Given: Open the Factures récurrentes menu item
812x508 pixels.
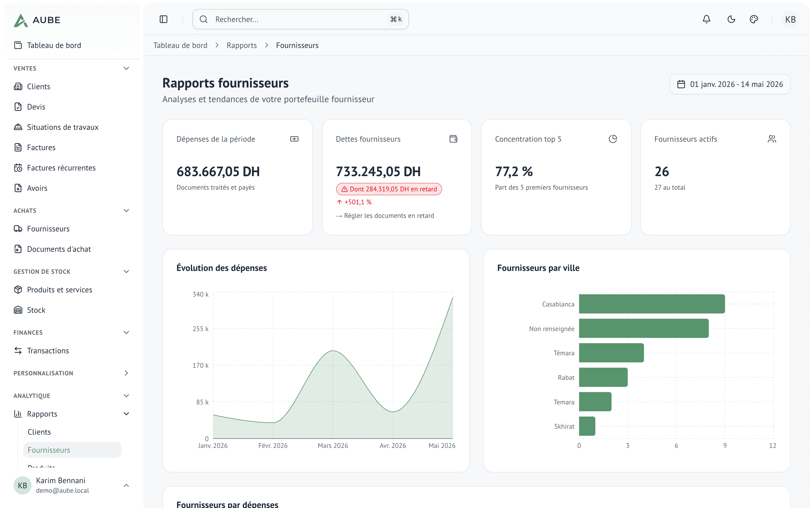Looking at the screenshot, I should (72, 168).
